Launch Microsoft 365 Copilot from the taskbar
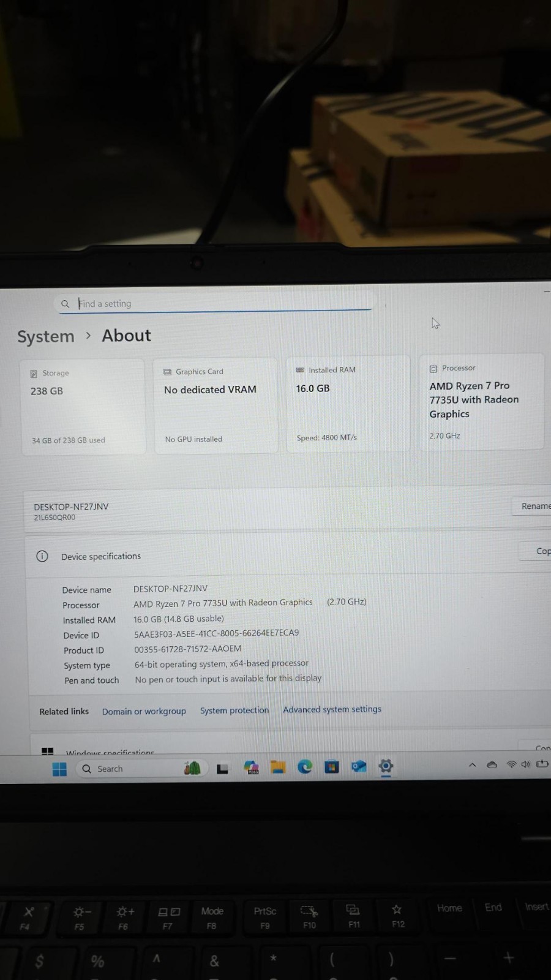This screenshot has height=980, width=551. tap(251, 767)
